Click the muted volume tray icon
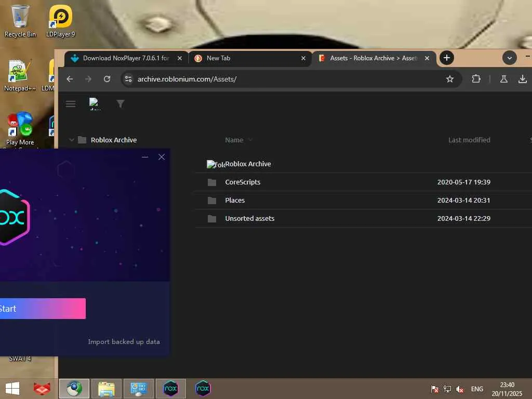This screenshot has width=532, height=399. [460, 389]
